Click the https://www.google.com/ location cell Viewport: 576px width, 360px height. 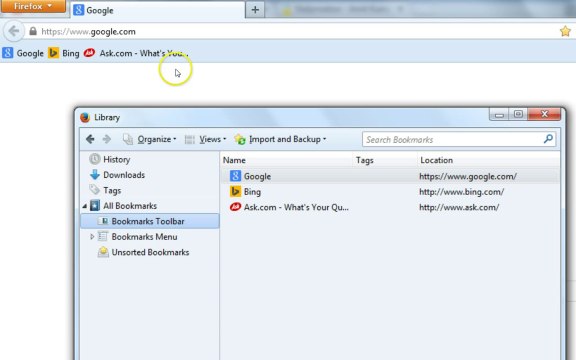(x=468, y=176)
